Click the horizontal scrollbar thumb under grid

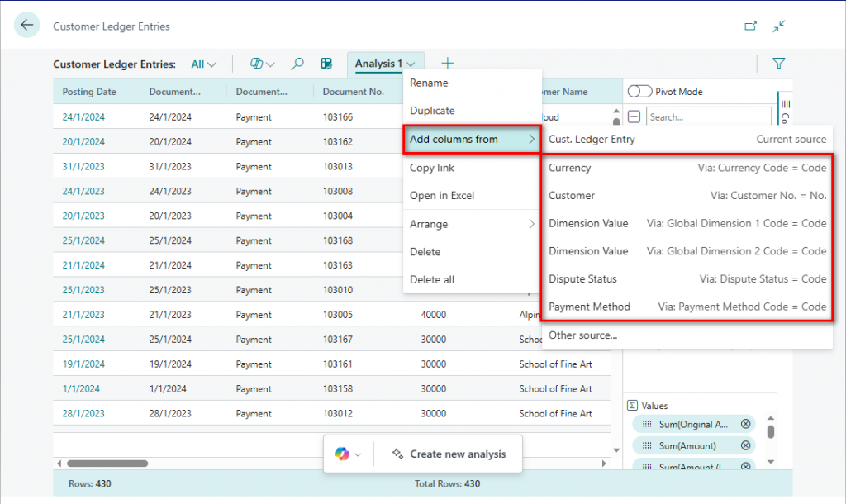pyautogui.click(x=107, y=464)
